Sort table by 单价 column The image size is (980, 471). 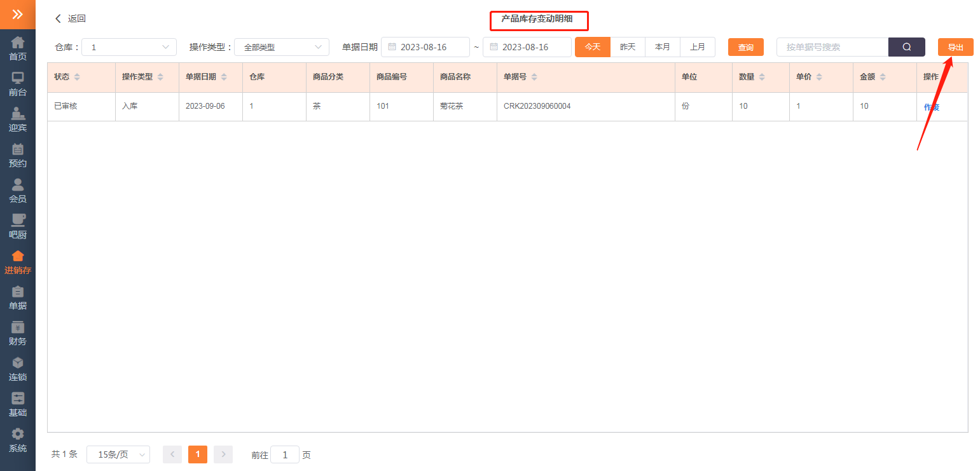[x=819, y=77]
